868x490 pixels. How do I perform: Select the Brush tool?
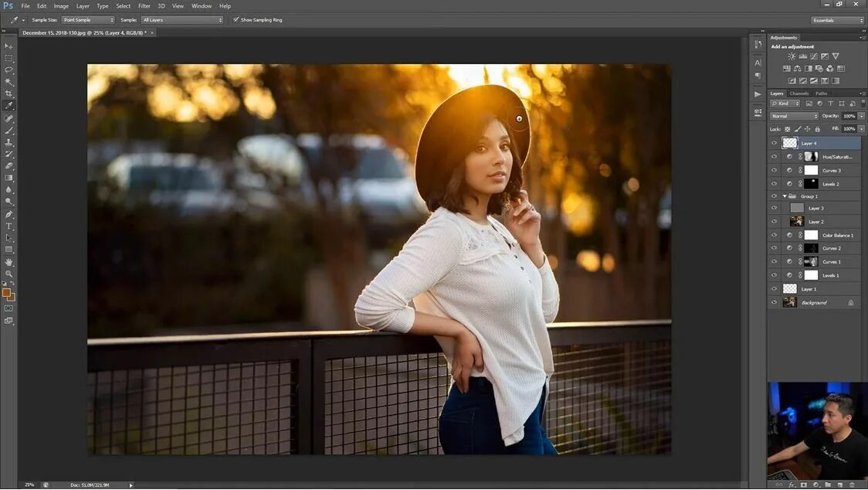point(8,131)
